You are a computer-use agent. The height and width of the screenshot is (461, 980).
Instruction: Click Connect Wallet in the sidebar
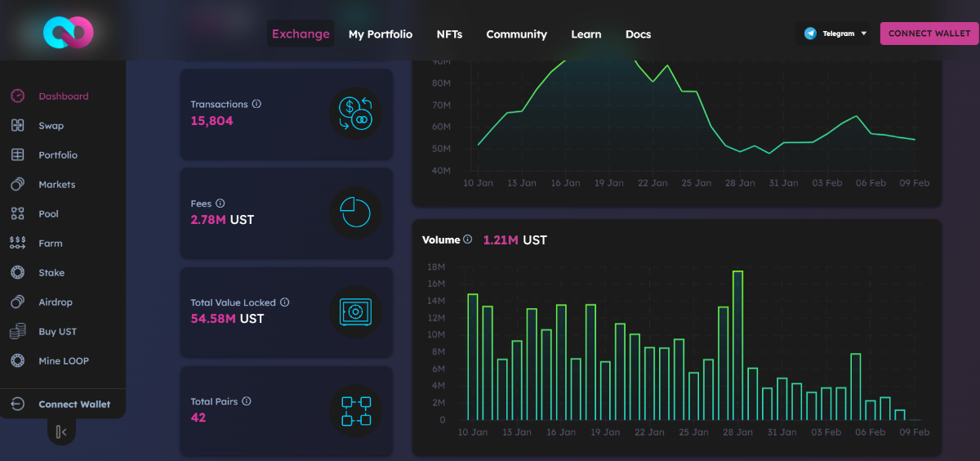click(x=73, y=405)
